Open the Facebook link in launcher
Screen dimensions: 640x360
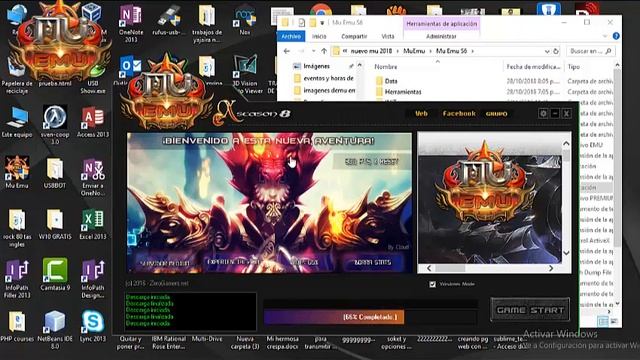(x=459, y=113)
